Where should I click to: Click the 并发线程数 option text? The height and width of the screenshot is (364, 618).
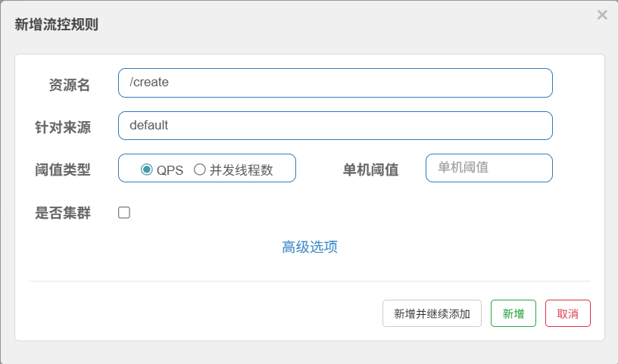pyautogui.click(x=241, y=170)
